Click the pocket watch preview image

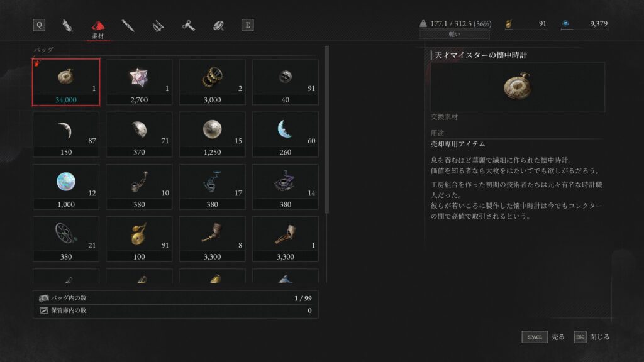coord(518,87)
